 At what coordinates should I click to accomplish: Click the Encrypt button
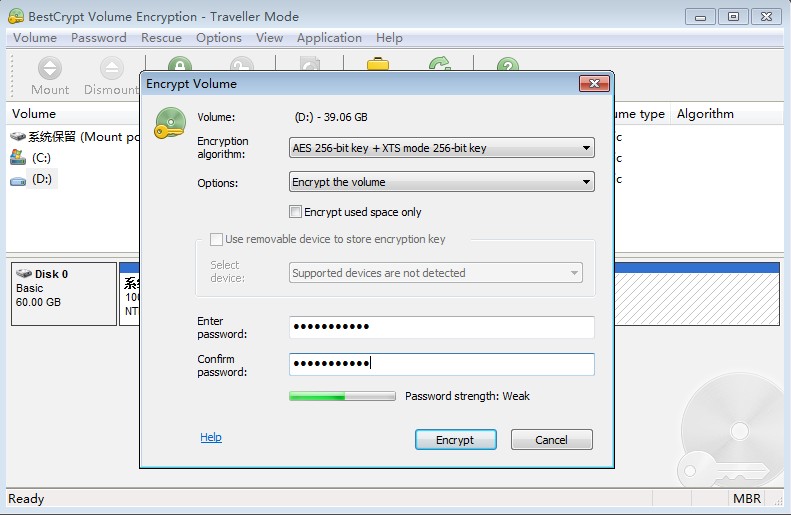456,440
